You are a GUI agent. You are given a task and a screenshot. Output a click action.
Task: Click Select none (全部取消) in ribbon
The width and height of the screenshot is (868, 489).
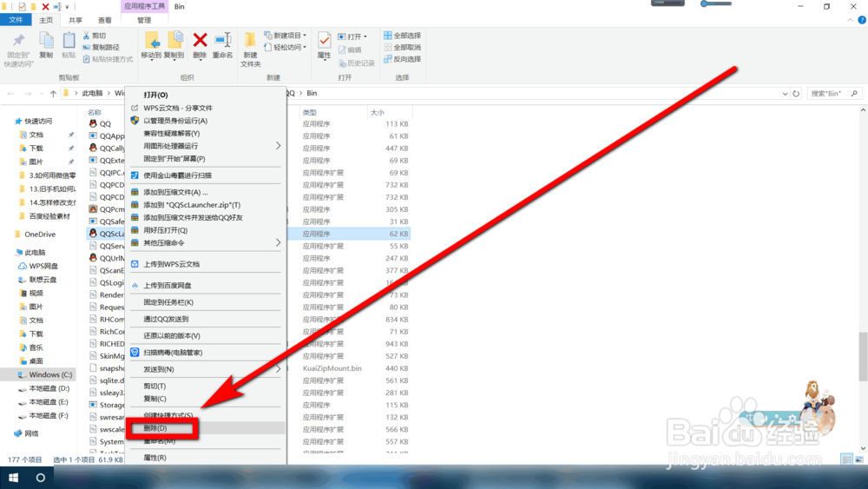(x=403, y=47)
